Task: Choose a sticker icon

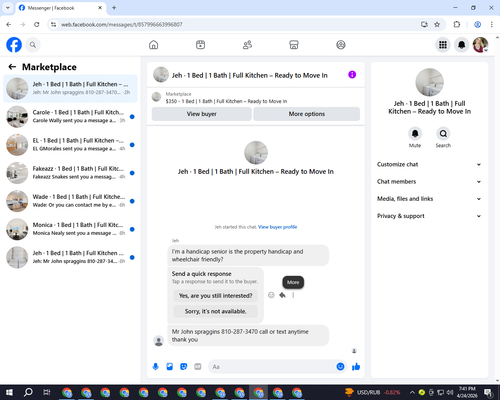Action: click(x=184, y=367)
